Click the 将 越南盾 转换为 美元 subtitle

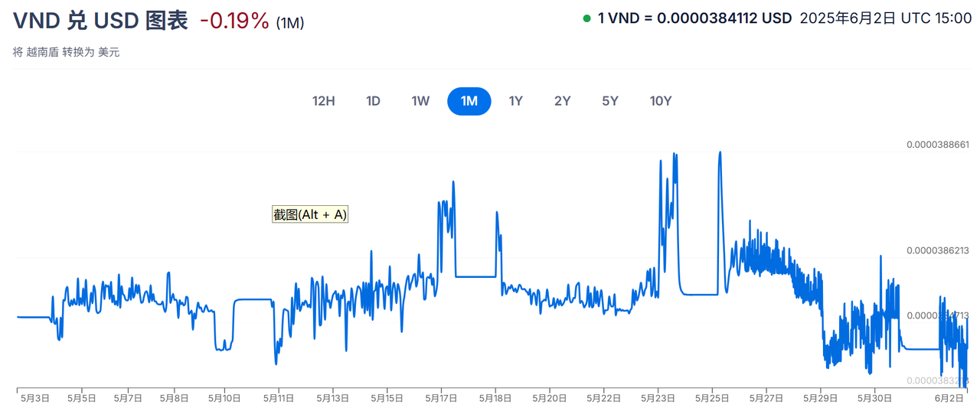pyautogui.click(x=67, y=53)
